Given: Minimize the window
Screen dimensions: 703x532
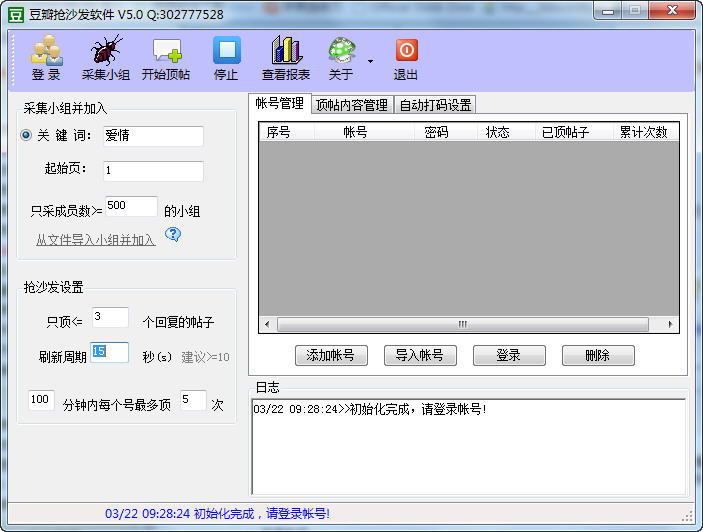Looking at the screenshot, I should coord(608,11).
